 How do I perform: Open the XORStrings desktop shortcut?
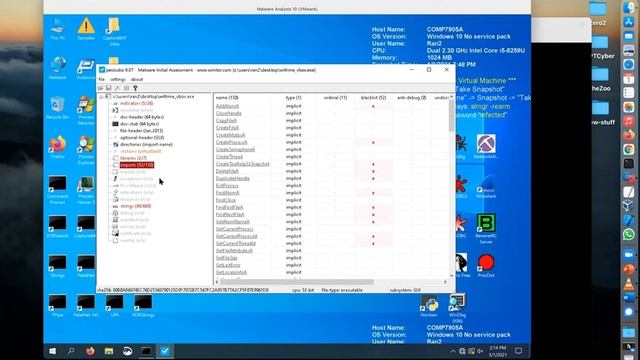[143, 306]
